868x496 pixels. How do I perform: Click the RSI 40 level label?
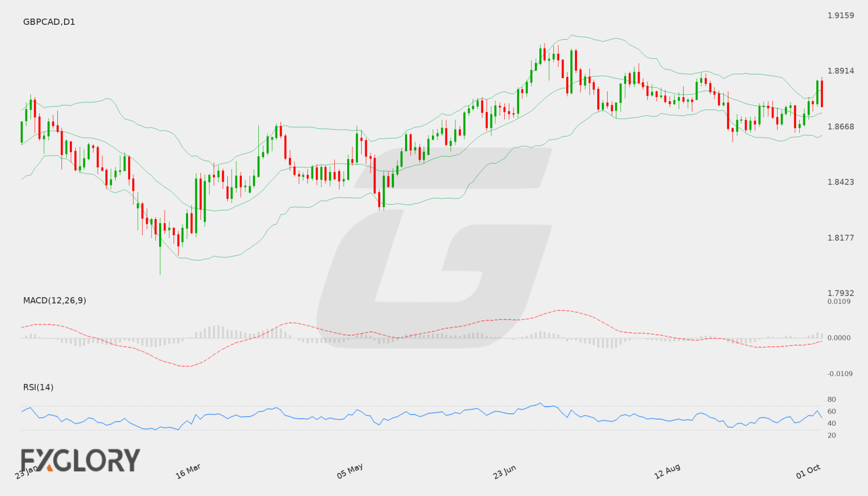pyautogui.click(x=831, y=423)
